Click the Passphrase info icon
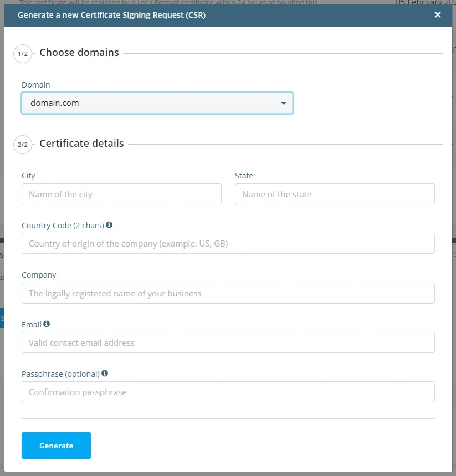This screenshot has width=456, height=476. (105, 373)
